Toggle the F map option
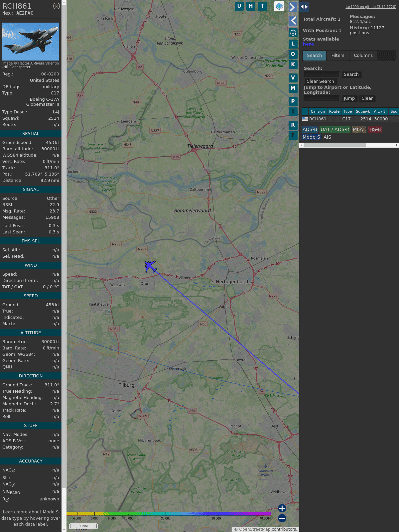399x532 pixels. click(293, 135)
